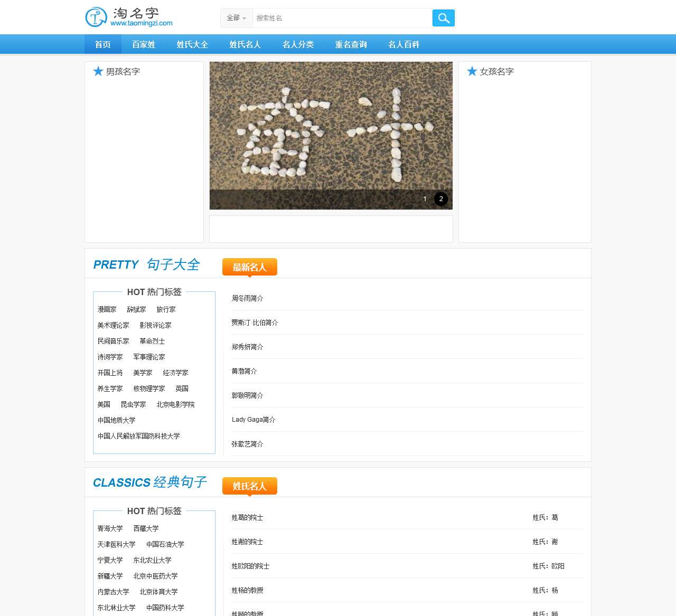Open the 影视评论家 tag
Image resolution: width=676 pixels, height=616 pixels.
pyautogui.click(x=156, y=325)
